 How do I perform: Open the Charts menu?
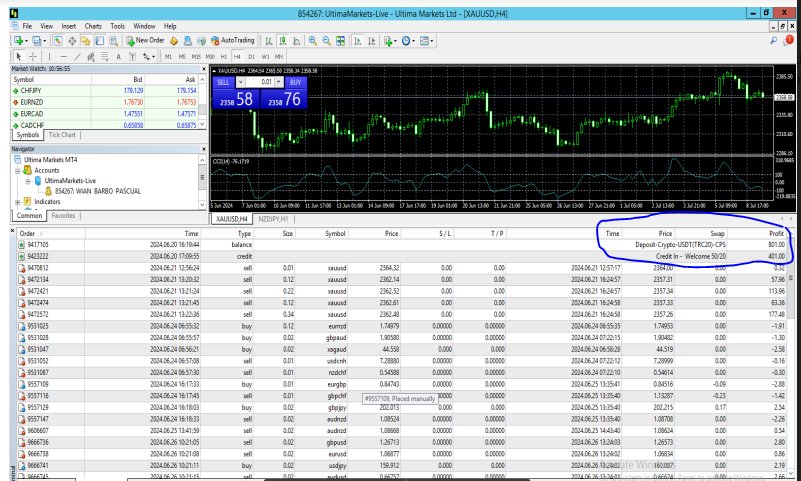coord(93,26)
